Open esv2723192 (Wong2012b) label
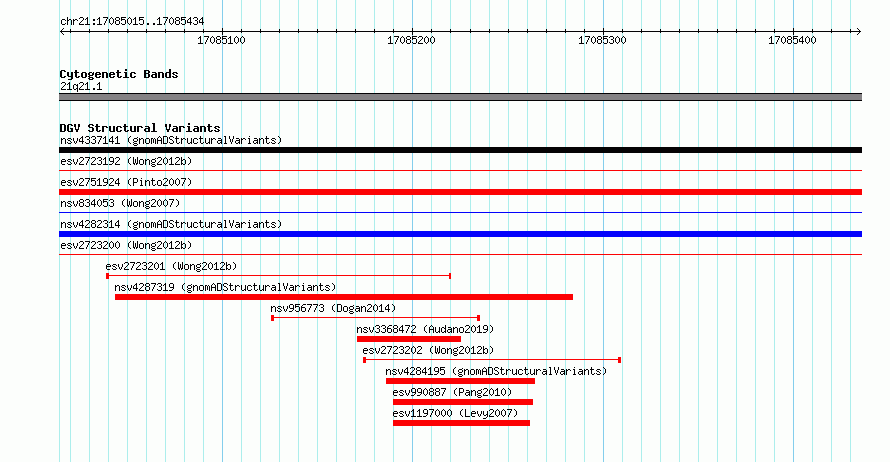Screen dimensions: 890x462 (126, 161)
